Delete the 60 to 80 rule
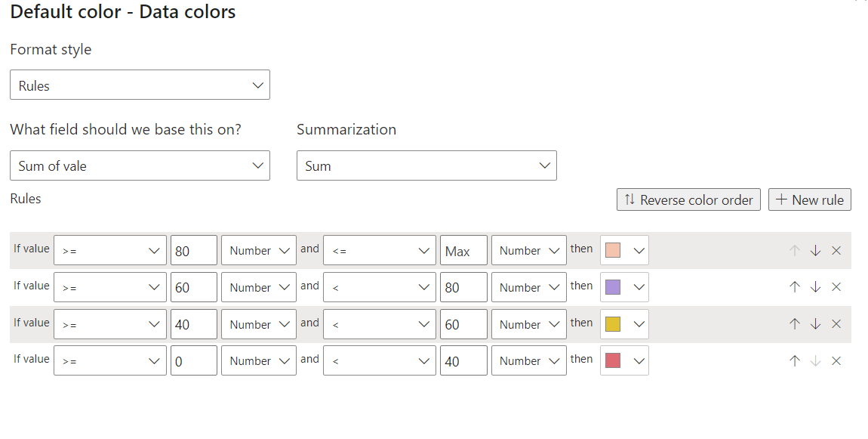This screenshot has width=868, height=439. pyautogui.click(x=836, y=287)
